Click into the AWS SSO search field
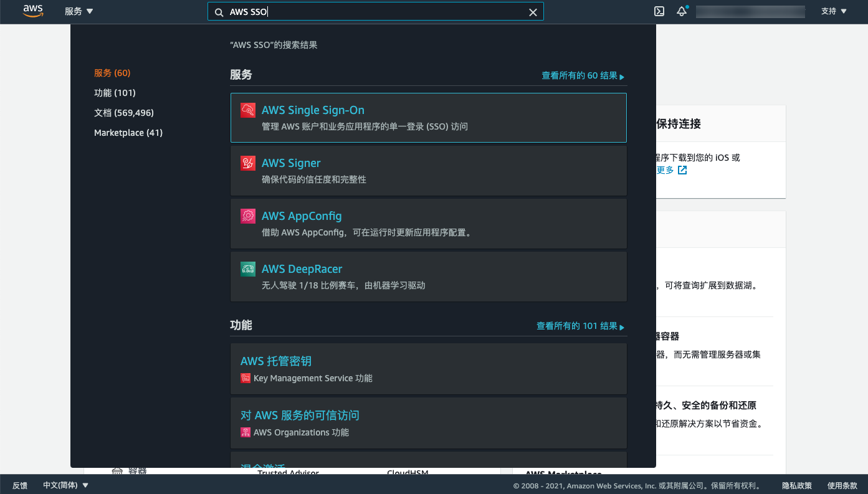 click(374, 12)
